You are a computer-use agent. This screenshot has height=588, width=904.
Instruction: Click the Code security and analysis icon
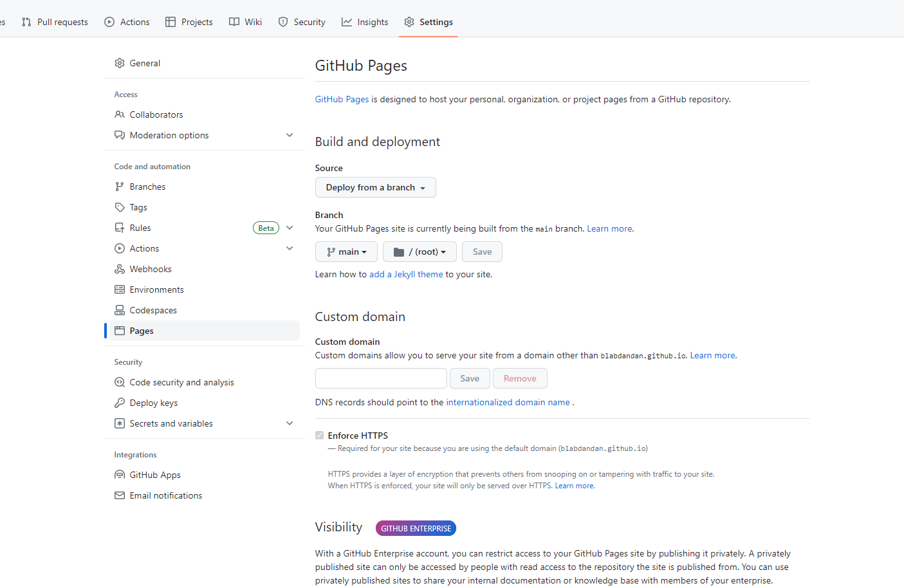[120, 382]
